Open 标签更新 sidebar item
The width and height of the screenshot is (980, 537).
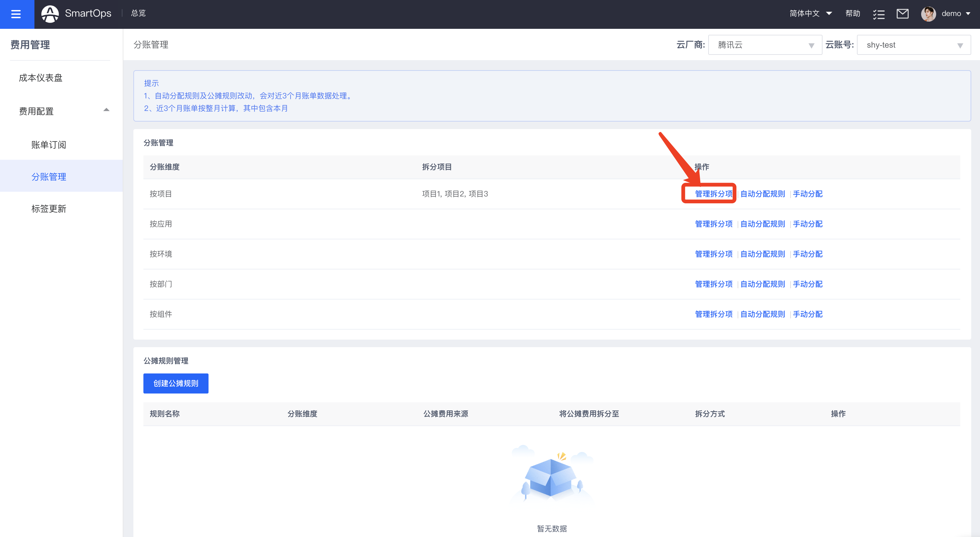pos(49,209)
